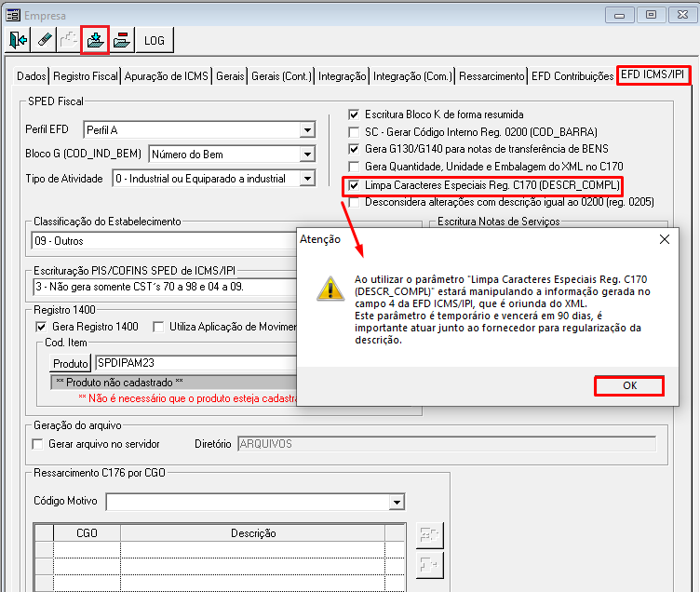Maximize the Empresa window
Viewport: 700px width, 592px height.
pos(651,15)
